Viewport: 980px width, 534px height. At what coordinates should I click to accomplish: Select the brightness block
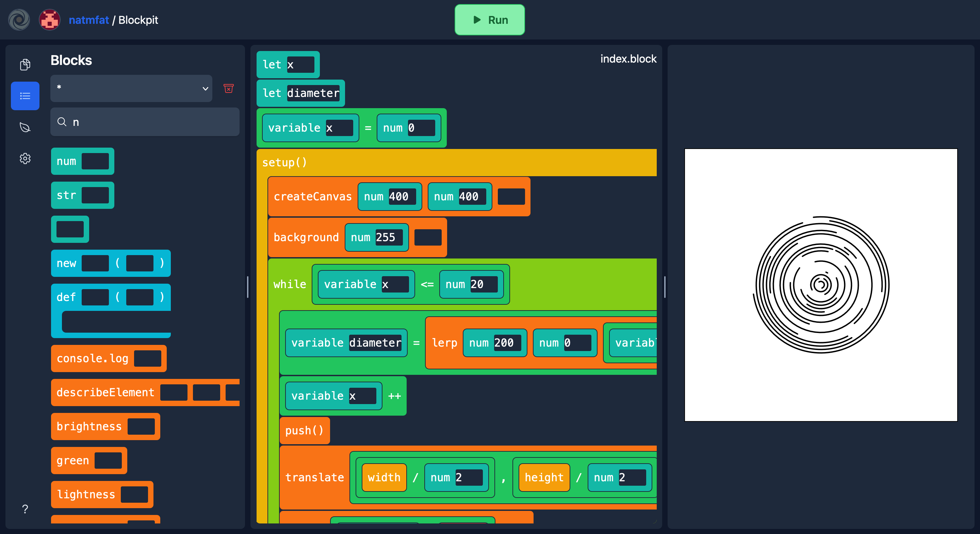coord(105,427)
